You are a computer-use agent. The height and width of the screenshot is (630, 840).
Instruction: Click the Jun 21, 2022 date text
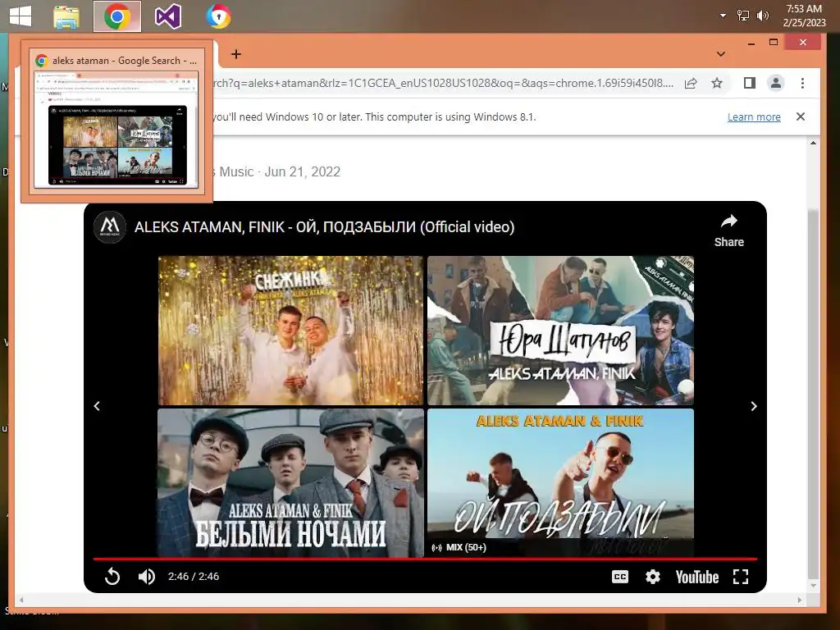302,171
